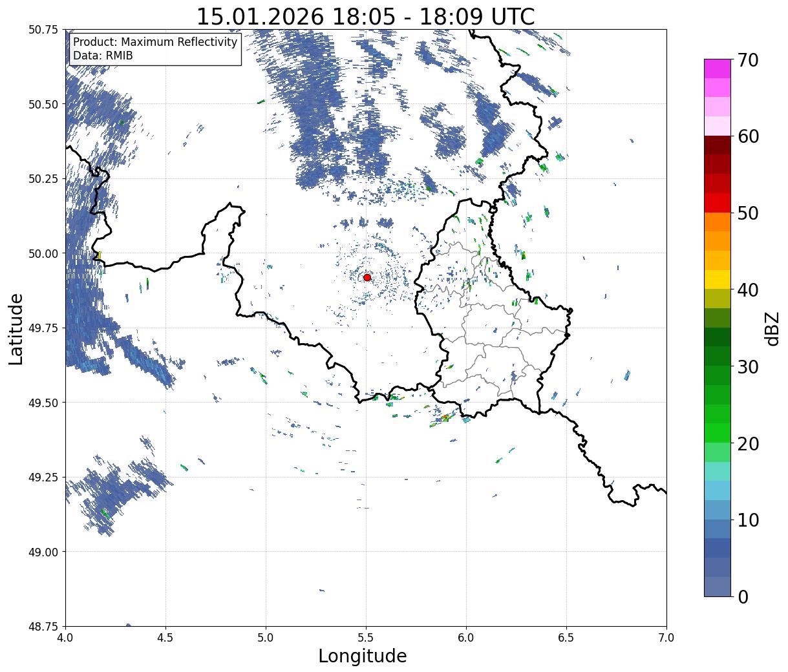Click the "Product: Maximum Reflectivity" label
Image resolution: width=788 pixels, height=672 pixels.
(x=155, y=42)
